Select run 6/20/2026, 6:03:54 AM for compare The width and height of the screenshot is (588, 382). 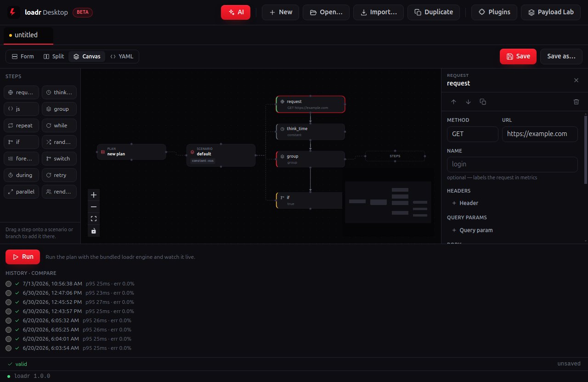tap(8, 348)
